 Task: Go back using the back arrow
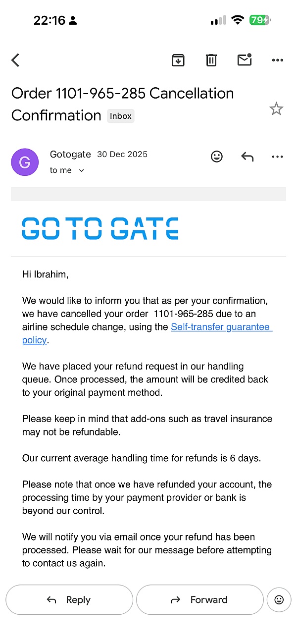15,60
